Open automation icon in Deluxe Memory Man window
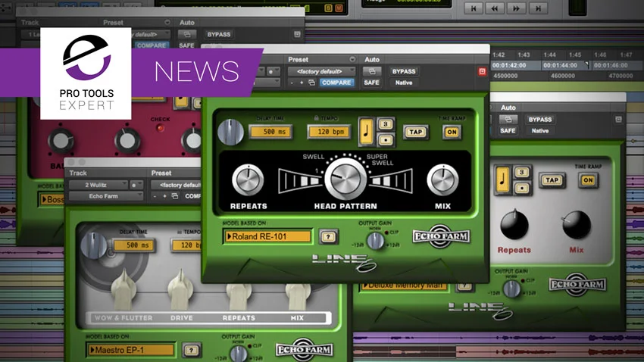644x362 pixels. [x=508, y=120]
